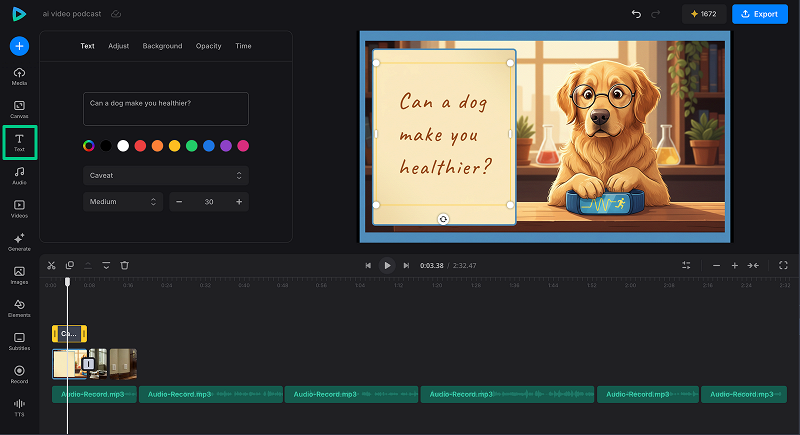Switch to the Background tab
The height and width of the screenshot is (435, 800).
(x=162, y=46)
